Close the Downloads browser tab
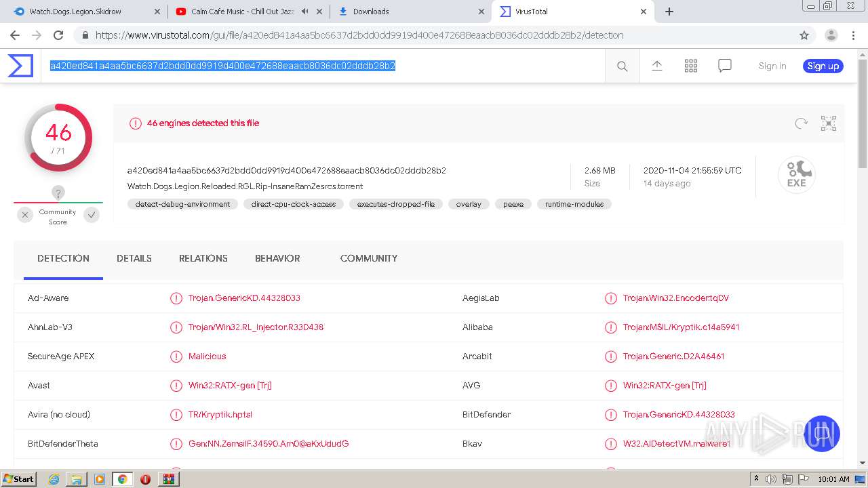The width and height of the screenshot is (868, 488). tap(481, 12)
